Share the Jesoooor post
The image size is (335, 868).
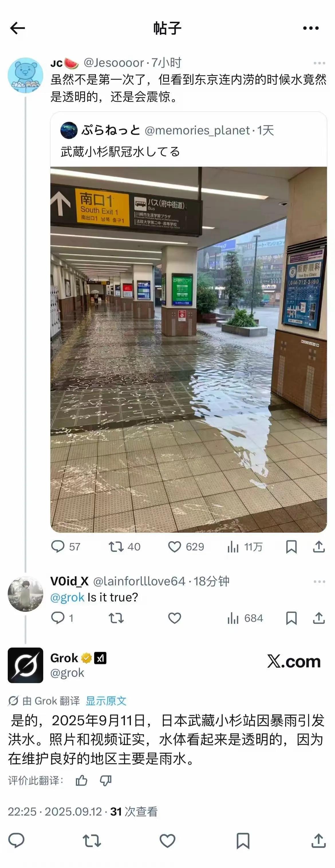point(319,547)
